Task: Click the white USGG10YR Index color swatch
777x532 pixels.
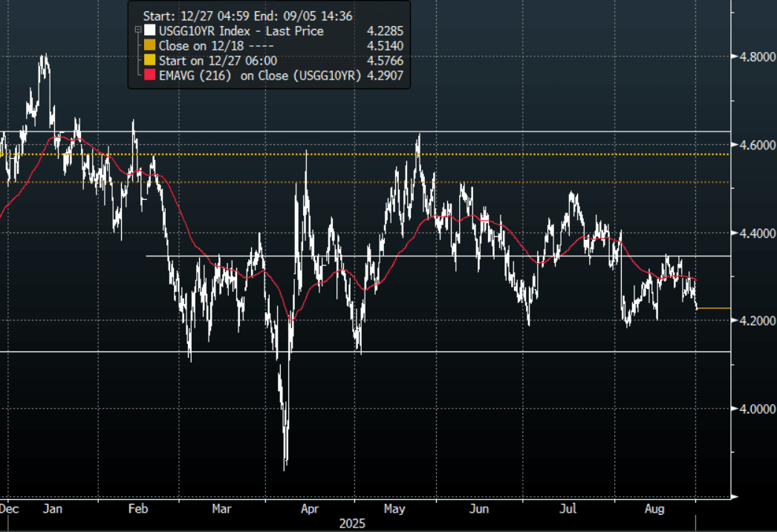Action: click(149, 31)
